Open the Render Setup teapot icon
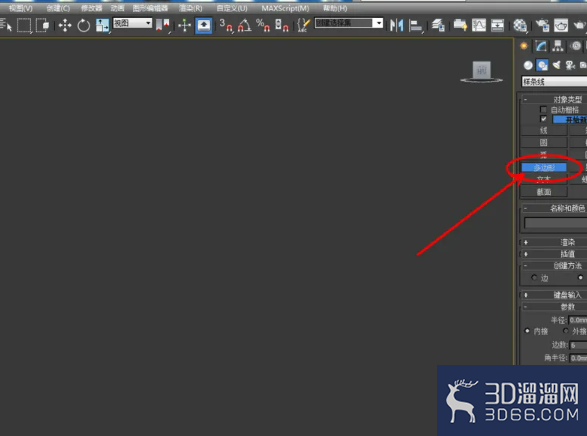The width and height of the screenshot is (587, 436). click(x=542, y=25)
